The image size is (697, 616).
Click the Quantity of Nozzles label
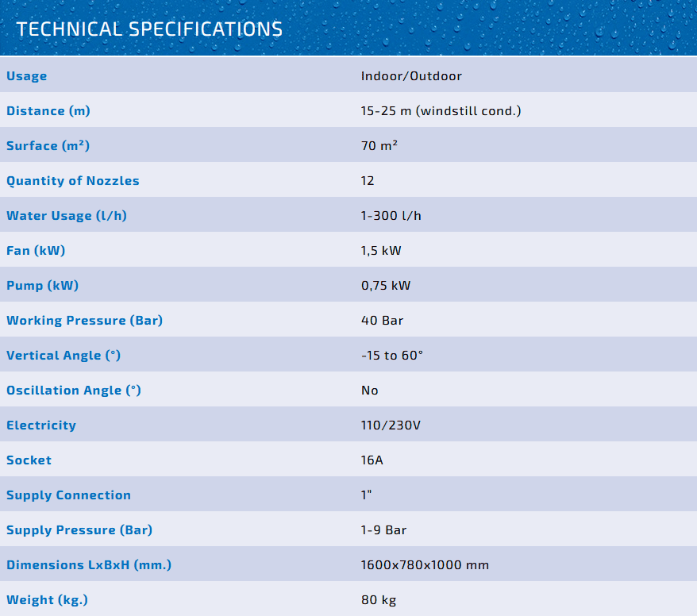coord(73,181)
